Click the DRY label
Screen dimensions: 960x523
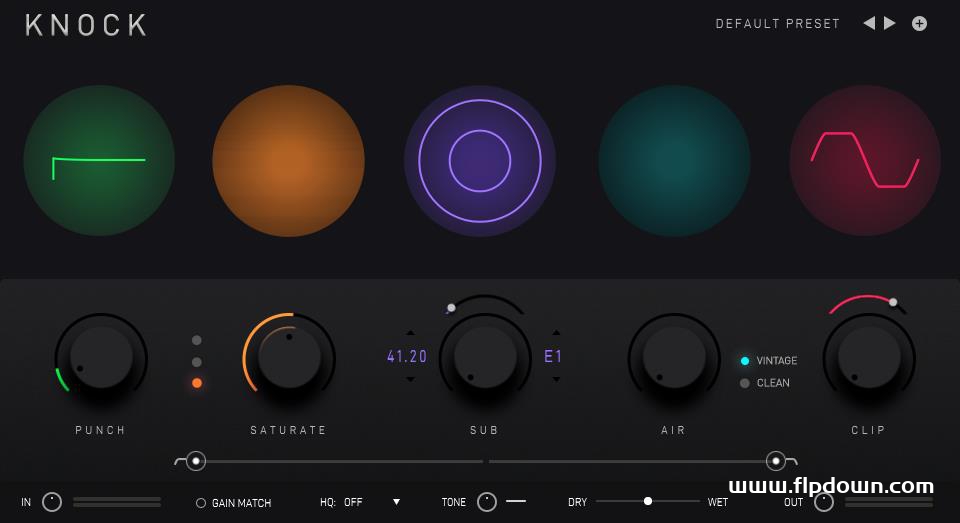tap(577, 502)
